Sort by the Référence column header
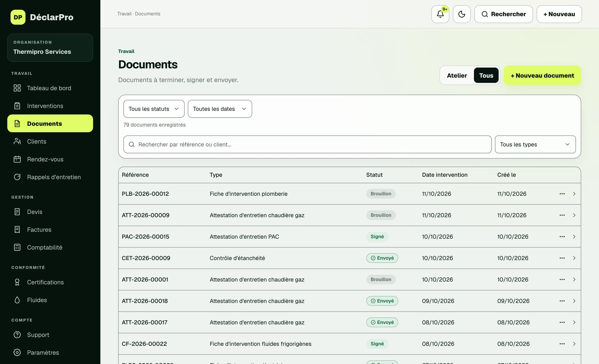The image size is (599, 364). click(135, 175)
